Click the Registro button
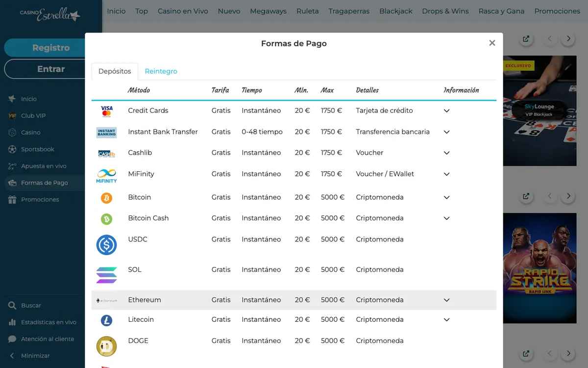 51,48
